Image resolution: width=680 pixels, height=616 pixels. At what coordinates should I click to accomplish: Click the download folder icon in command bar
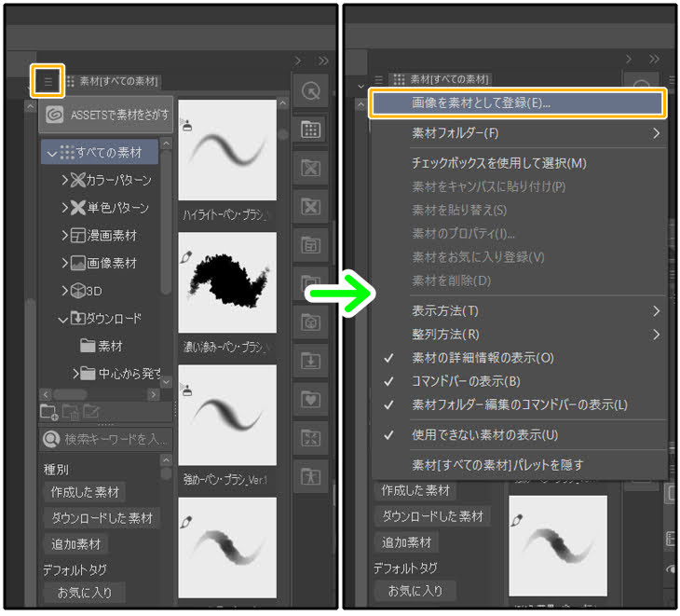310,361
